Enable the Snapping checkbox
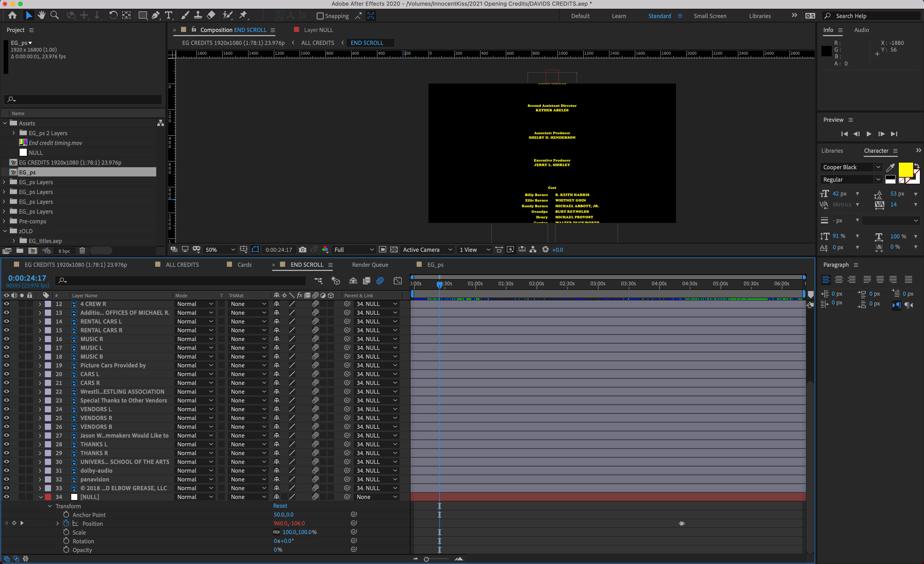The image size is (924, 564). click(320, 16)
